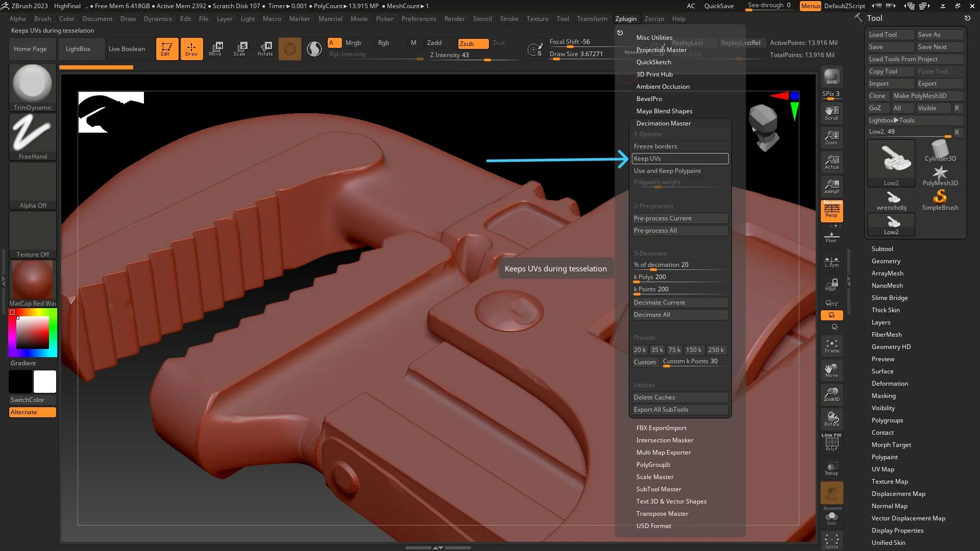Open the FreeHand stroke picker
Screen dimensions: 980x551
[33, 136]
